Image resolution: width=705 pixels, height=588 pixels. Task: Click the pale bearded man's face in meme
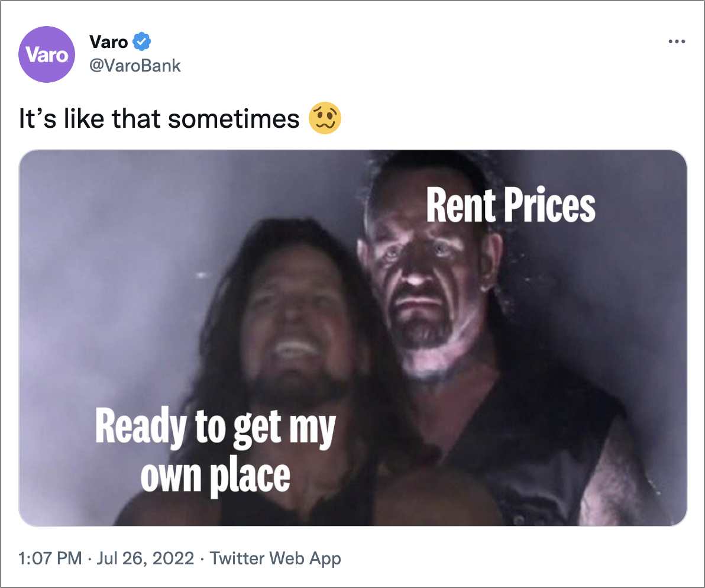(421, 287)
